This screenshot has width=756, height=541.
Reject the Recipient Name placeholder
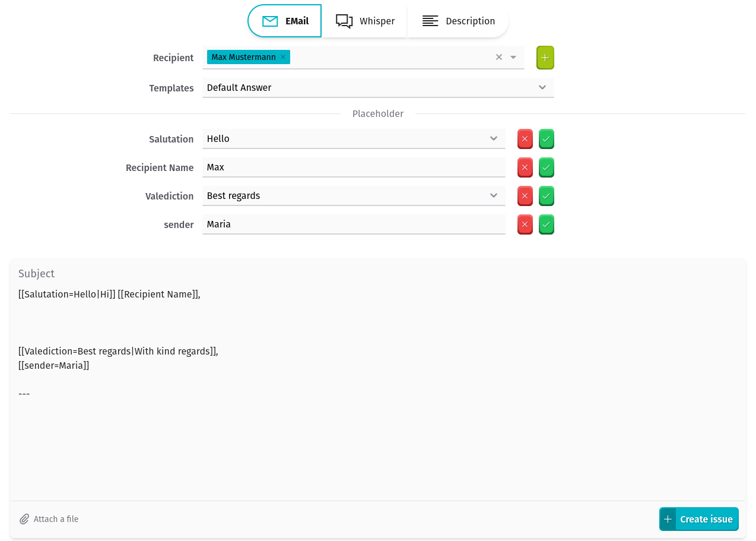click(x=525, y=167)
